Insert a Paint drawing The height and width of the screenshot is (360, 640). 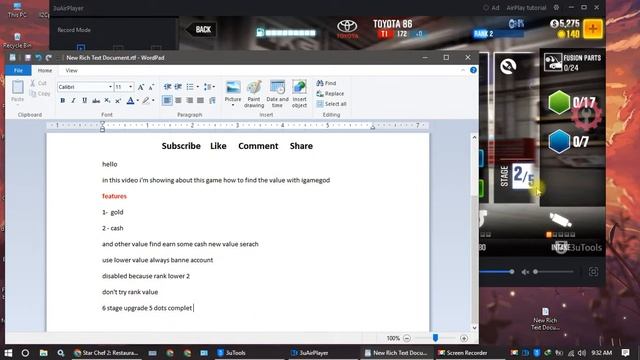click(x=254, y=94)
